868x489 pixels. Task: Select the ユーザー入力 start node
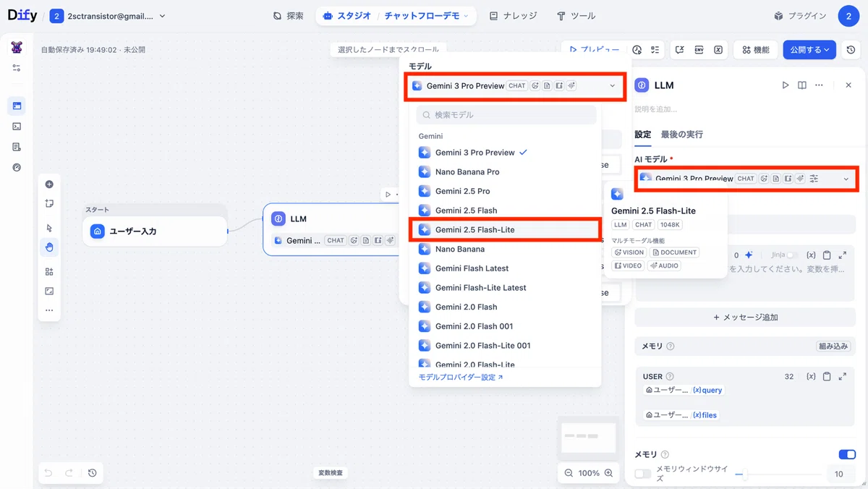click(x=155, y=231)
